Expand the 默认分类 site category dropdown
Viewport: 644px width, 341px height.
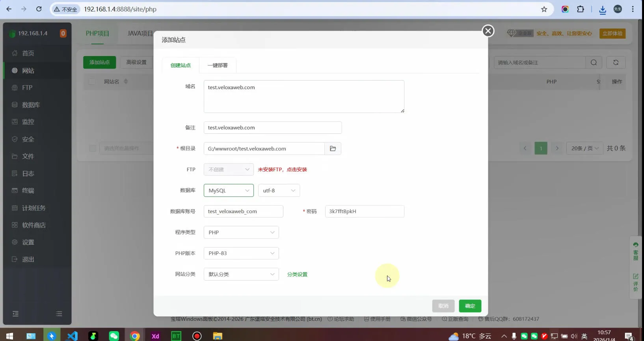(241, 274)
